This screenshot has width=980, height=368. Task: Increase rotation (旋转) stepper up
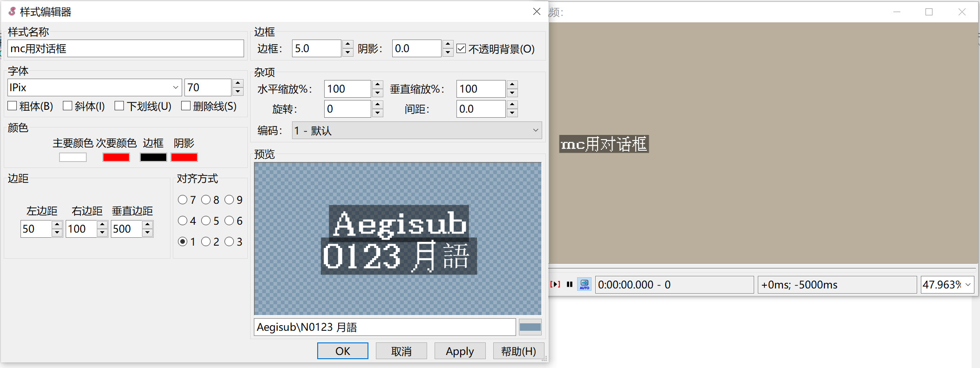click(x=378, y=105)
